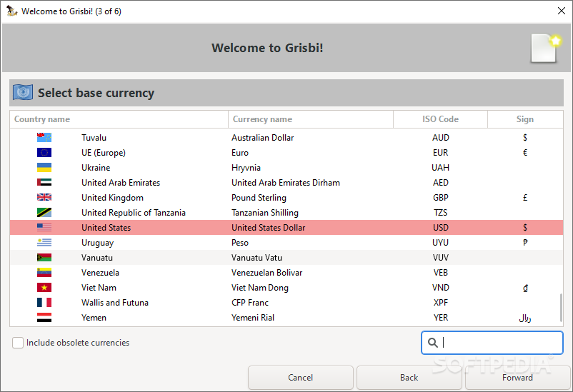The height and width of the screenshot is (392, 573).
Task: Click the search magnifier icon
Action: [433, 343]
